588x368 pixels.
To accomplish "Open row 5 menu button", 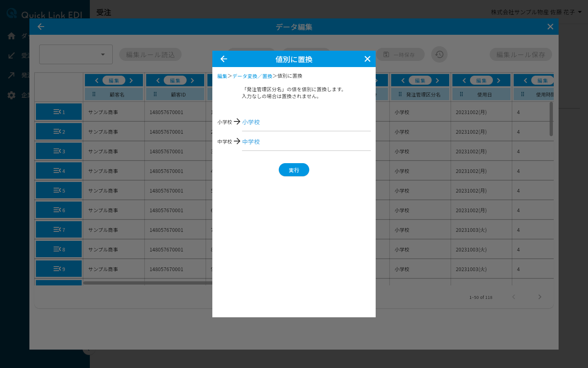I will (59, 190).
